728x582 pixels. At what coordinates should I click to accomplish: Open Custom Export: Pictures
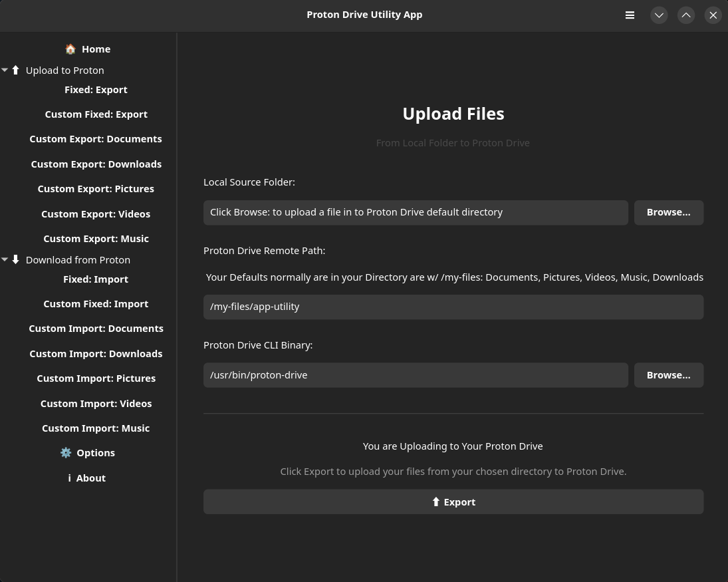(x=96, y=189)
